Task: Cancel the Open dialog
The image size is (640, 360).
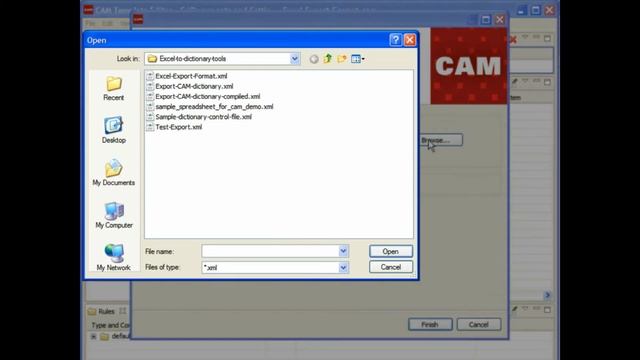Action: tap(391, 267)
